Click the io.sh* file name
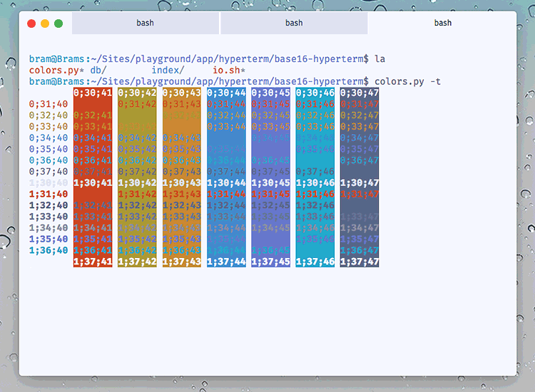 pos(229,71)
